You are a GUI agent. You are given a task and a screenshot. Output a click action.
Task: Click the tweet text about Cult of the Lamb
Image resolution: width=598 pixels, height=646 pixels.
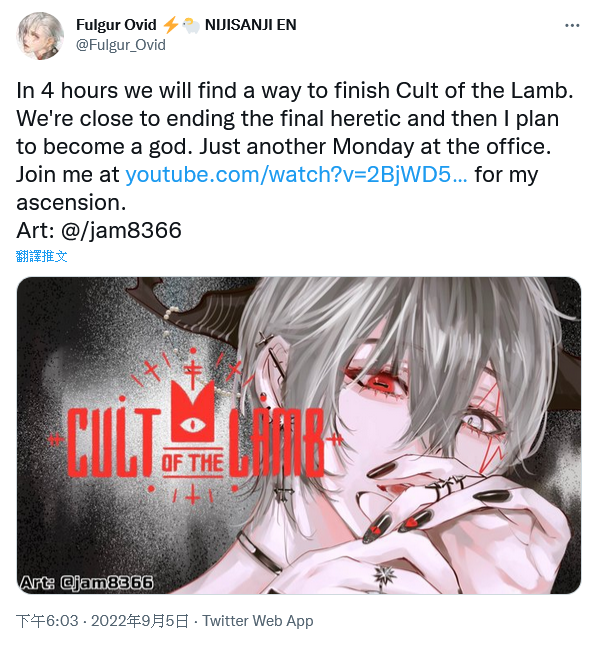[295, 146]
